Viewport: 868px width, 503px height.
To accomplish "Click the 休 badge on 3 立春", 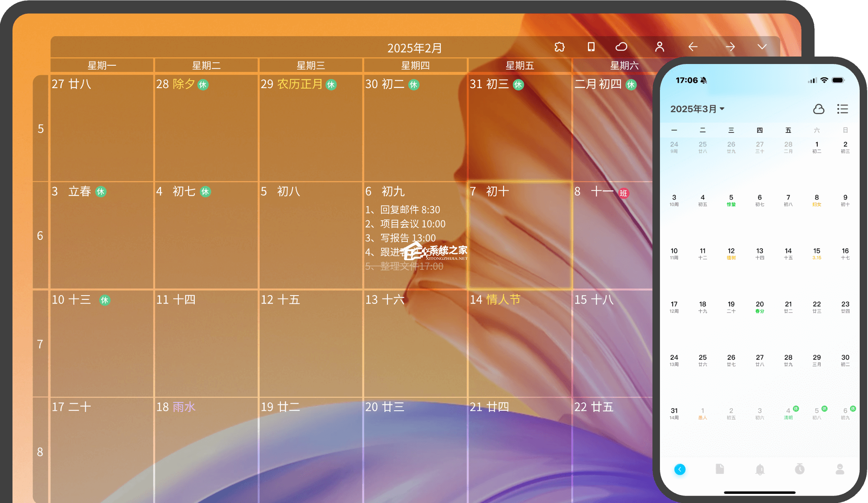I will (x=101, y=192).
